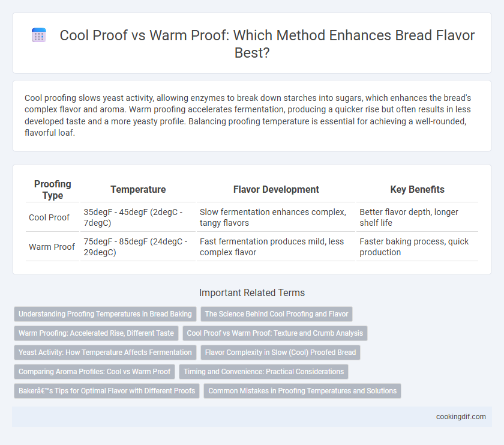Screen dimensions: 504x445
Task: Select 'Warm Proofing: Accelerated Rise, Different Taste' tag
Action: tap(96, 333)
